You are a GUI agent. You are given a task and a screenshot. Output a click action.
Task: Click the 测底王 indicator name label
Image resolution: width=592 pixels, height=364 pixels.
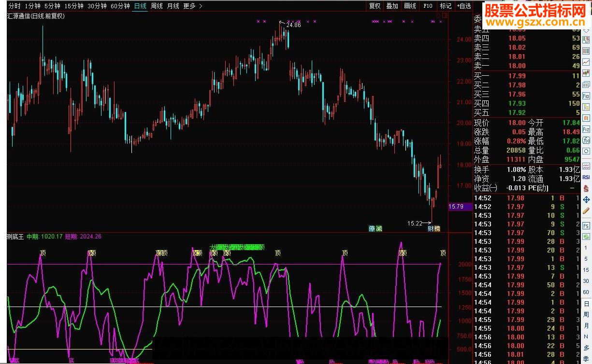(x=15, y=237)
